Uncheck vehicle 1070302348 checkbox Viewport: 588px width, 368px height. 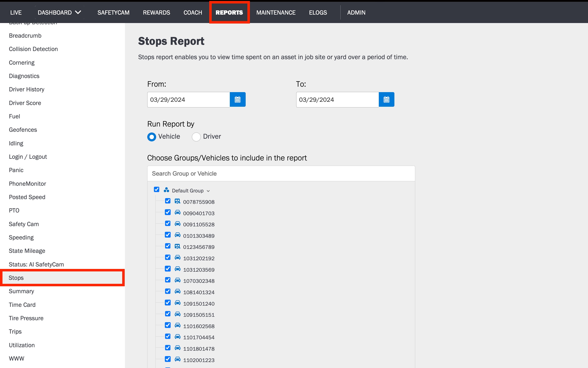point(168,280)
